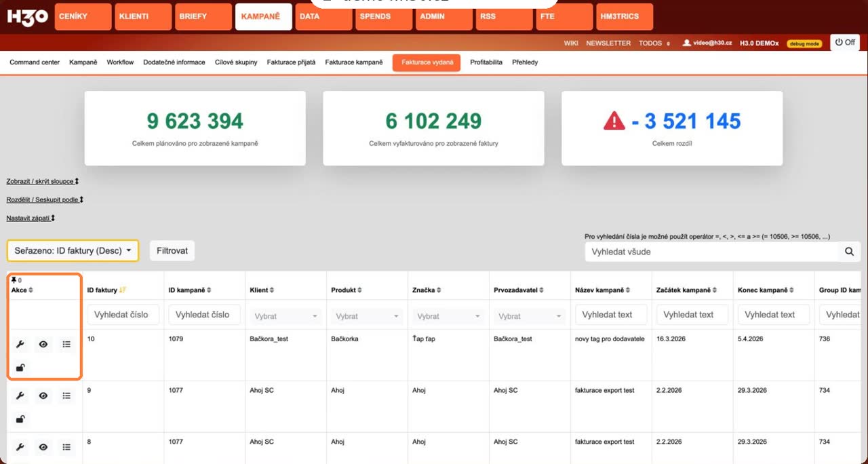868x464 pixels.
Task: Sort by Začátek kampaně column header
Action: 688,290
